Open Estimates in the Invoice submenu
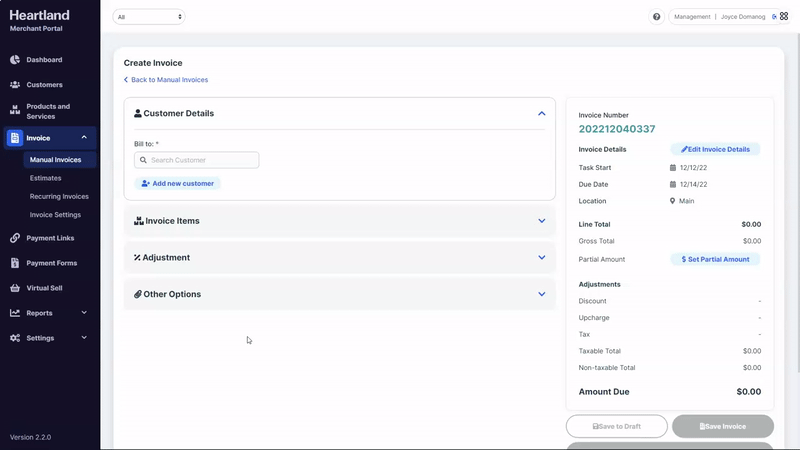This screenshot has height=450, width=800. (45, 178)
